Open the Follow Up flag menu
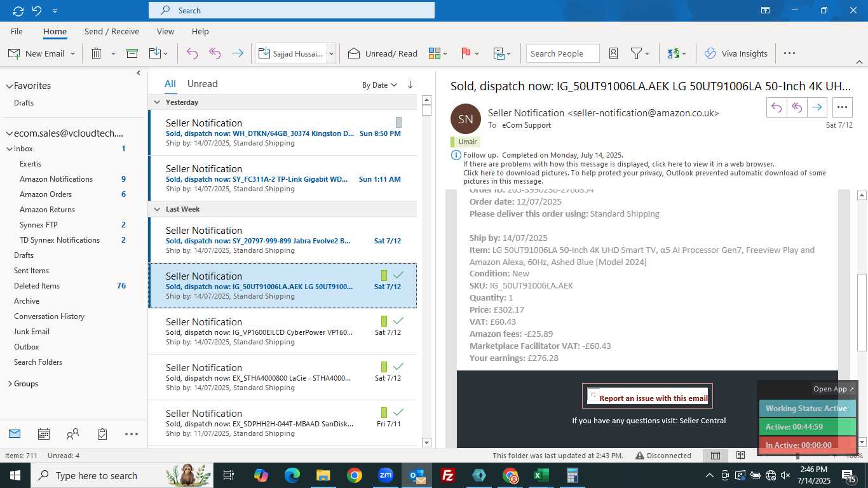The height and width of the screenshot is (488, 868). pos(470,53)
